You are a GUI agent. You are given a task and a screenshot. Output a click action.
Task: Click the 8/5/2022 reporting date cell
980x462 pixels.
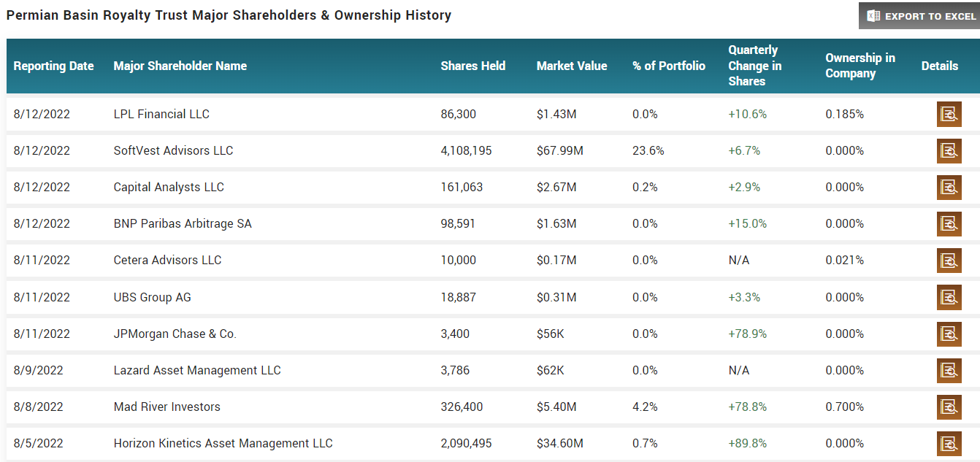pyautogui.click(x=39, y=443)
